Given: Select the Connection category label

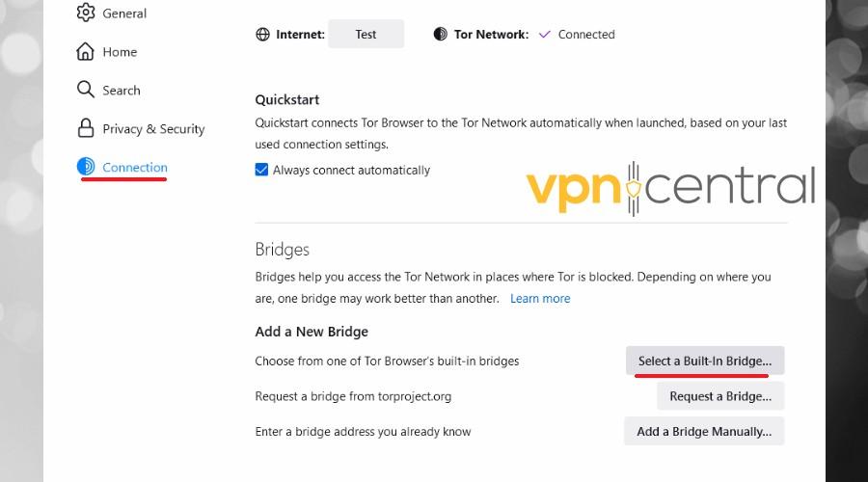Looking at the screenshot, I should [134, 167].
